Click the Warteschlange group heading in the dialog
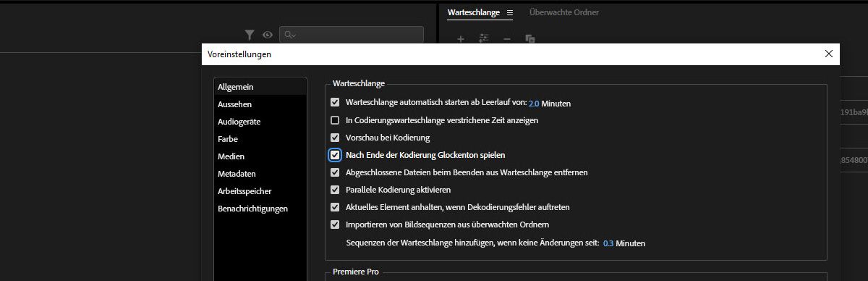Viewport: 868px width, 281px height. [x=359, y=84]
